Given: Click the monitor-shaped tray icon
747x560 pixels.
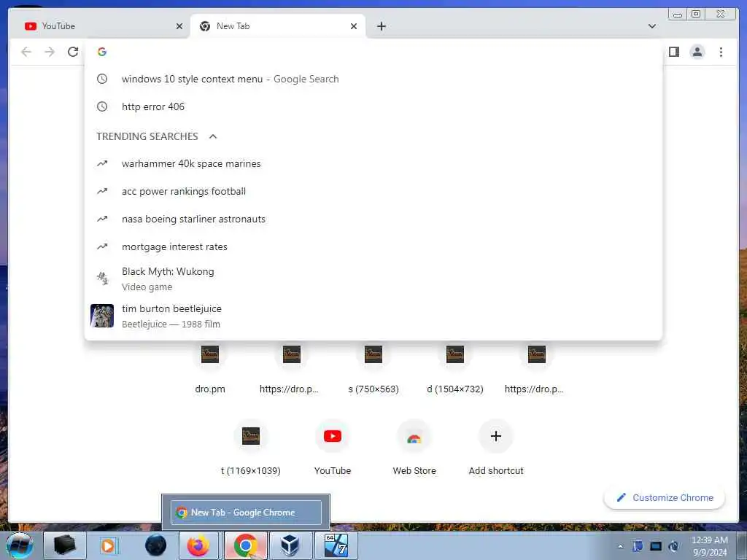Looking at the screenshot, I should point(656,546).
